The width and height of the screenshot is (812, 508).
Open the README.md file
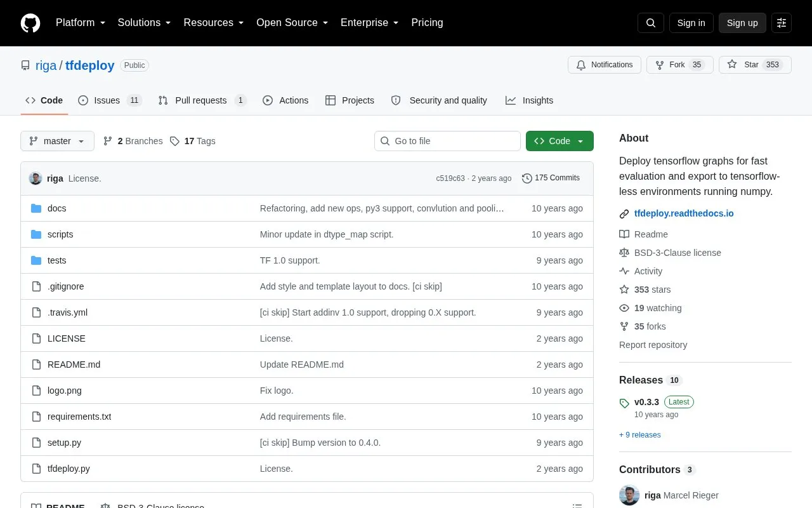pos(74,364)
